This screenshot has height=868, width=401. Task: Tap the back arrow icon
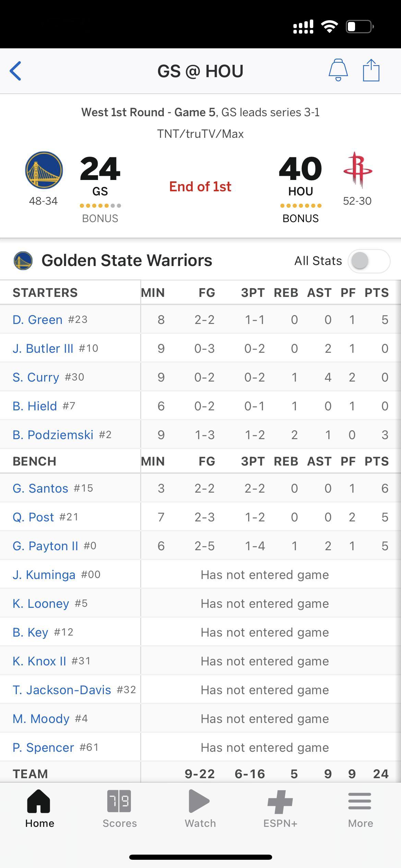click(16, 71)
